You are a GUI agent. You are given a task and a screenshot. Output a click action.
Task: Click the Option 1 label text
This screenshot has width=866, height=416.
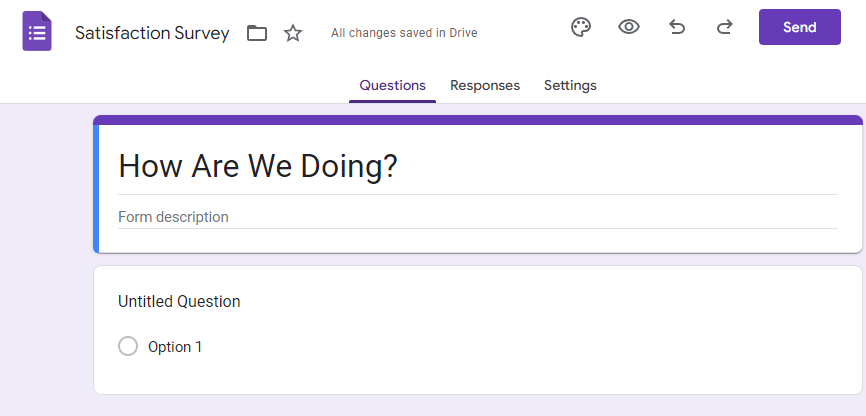175,347
